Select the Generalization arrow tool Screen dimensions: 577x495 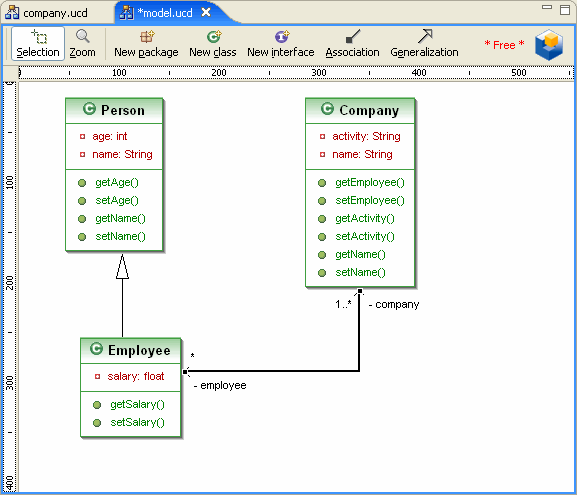point(424,43)
